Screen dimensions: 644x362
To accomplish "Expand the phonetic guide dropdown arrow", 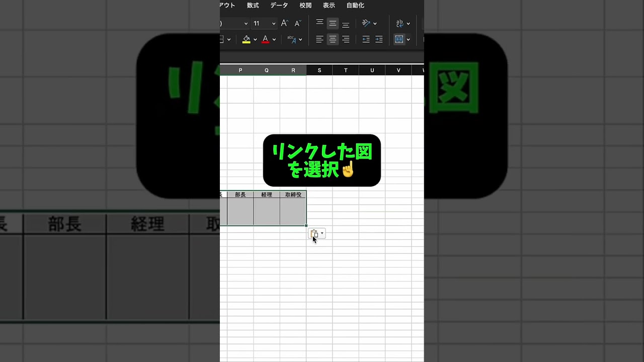I will point(300,40).
